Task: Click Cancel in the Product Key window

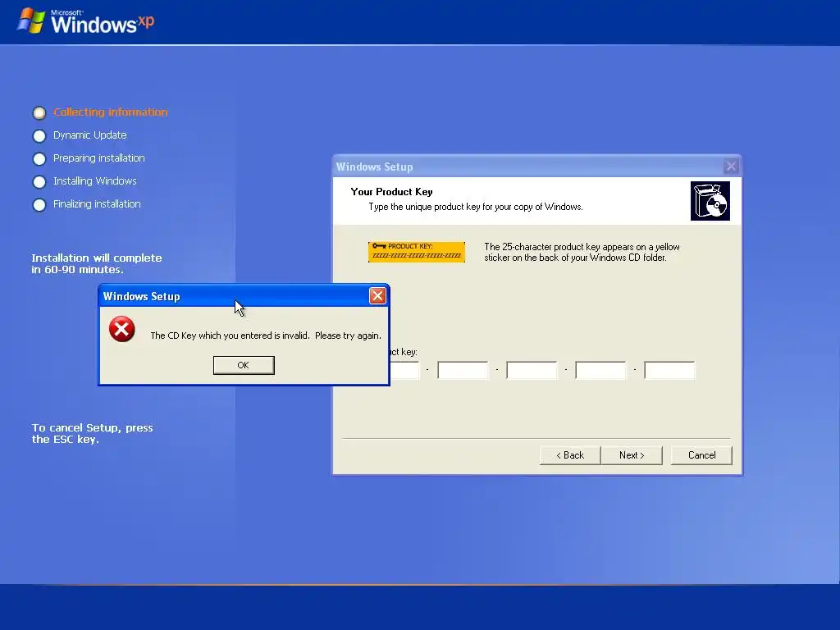Action: [701, 455]
